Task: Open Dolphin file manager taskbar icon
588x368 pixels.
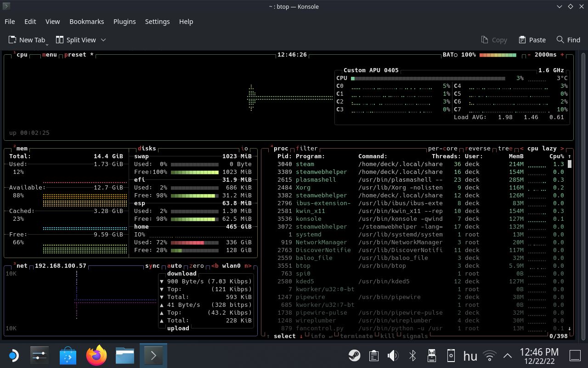Action: 124,356
